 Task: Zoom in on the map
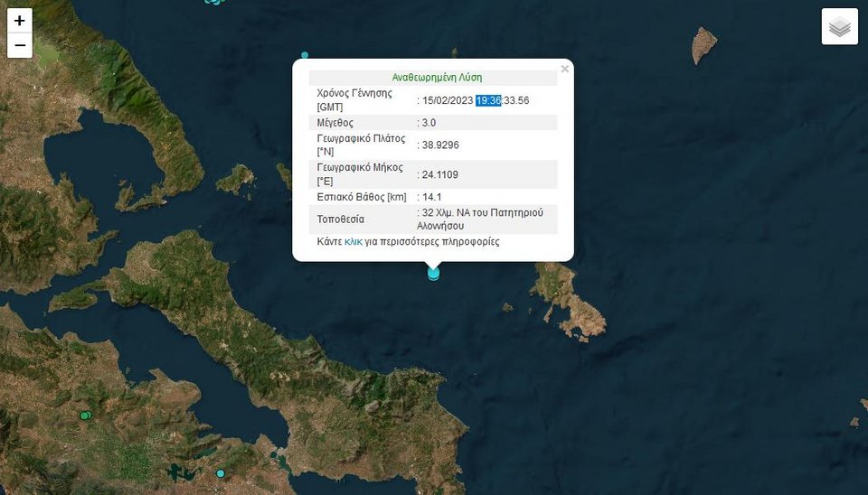(20, 20)
